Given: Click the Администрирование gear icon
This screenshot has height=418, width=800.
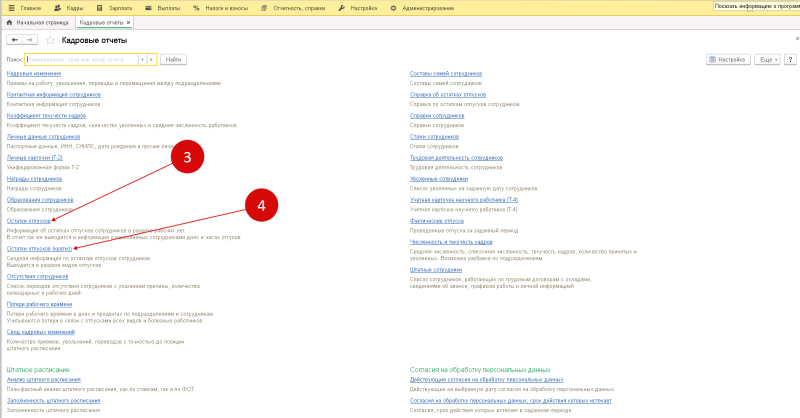Looking at the screenshot, I should coord(393,8).
